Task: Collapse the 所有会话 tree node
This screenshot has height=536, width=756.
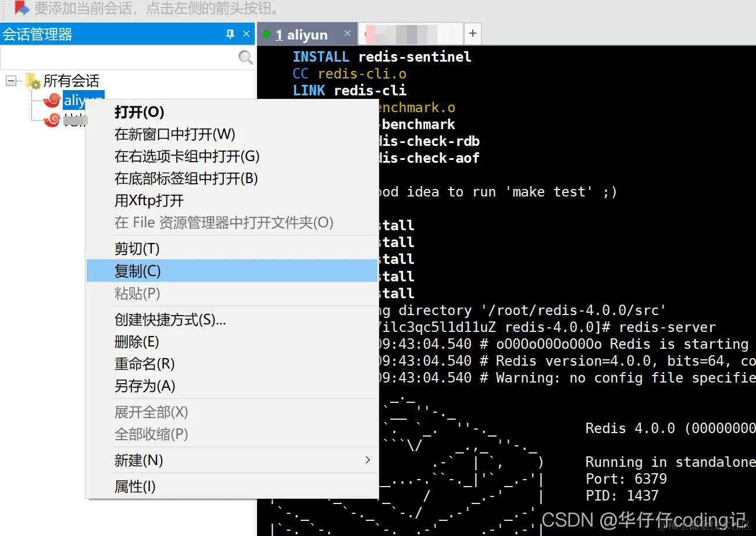Action: pos(11,81)
